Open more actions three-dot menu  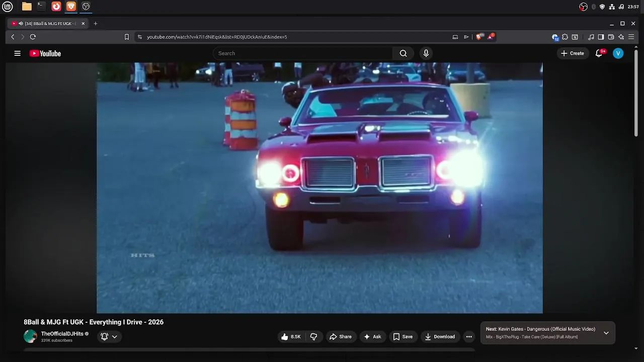coord(469,337)
